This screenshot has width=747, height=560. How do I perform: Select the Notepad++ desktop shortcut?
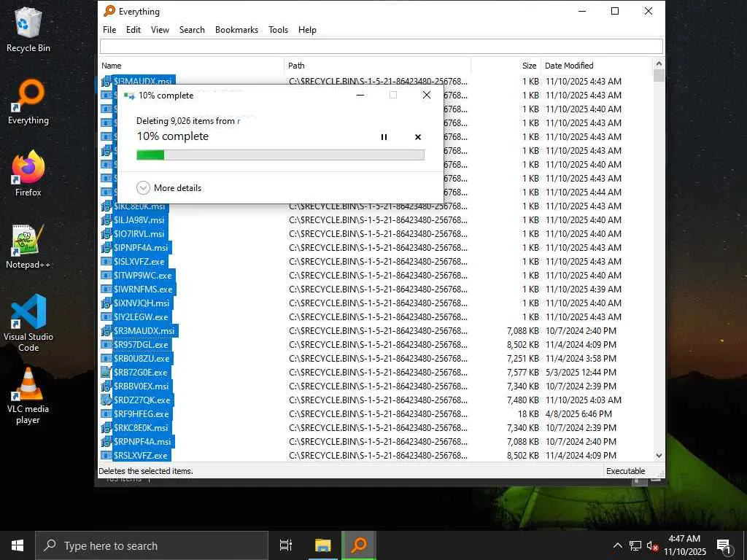(x=28, y=246)
